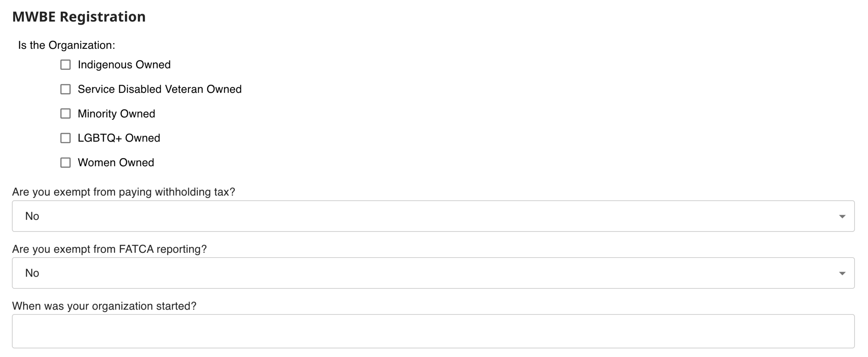Mark the Women Owned checkbox
The width and height of the screenshot is (868, 357).
65,163
